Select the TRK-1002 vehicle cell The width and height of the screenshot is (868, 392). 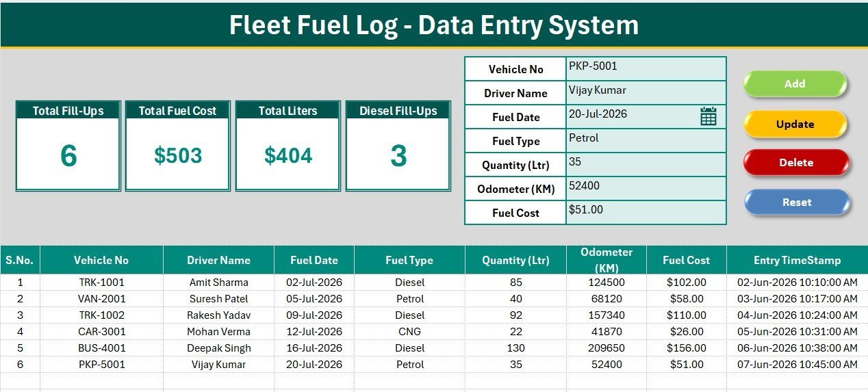(x=101, y=315)
